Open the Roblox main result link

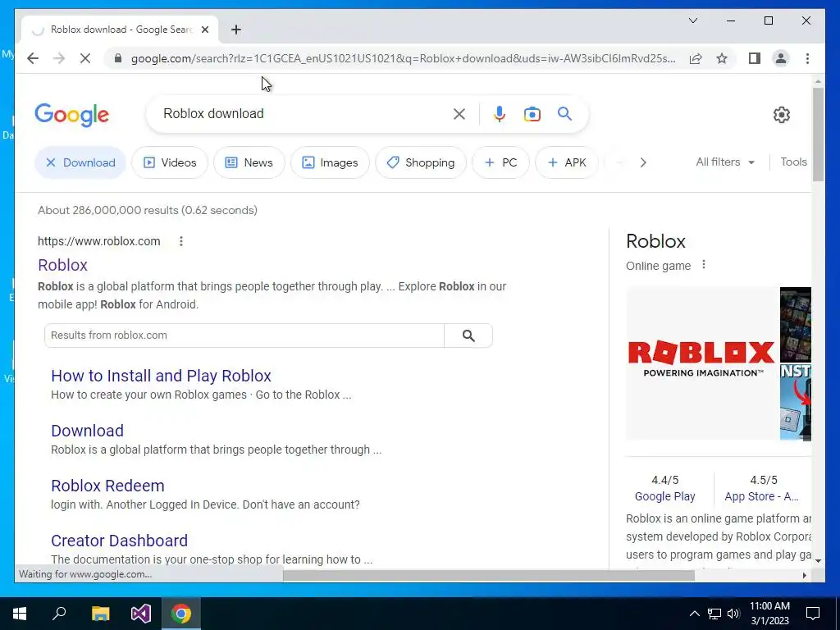click(x=62, y=265)
